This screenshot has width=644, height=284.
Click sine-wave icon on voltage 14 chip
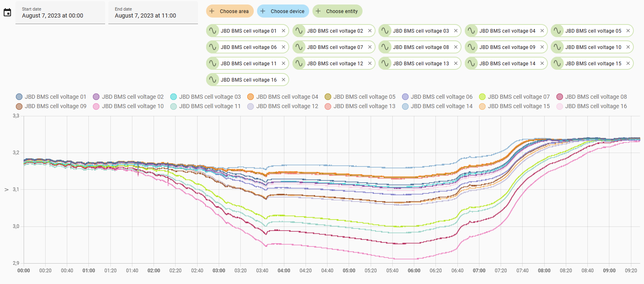coord(471,63)
